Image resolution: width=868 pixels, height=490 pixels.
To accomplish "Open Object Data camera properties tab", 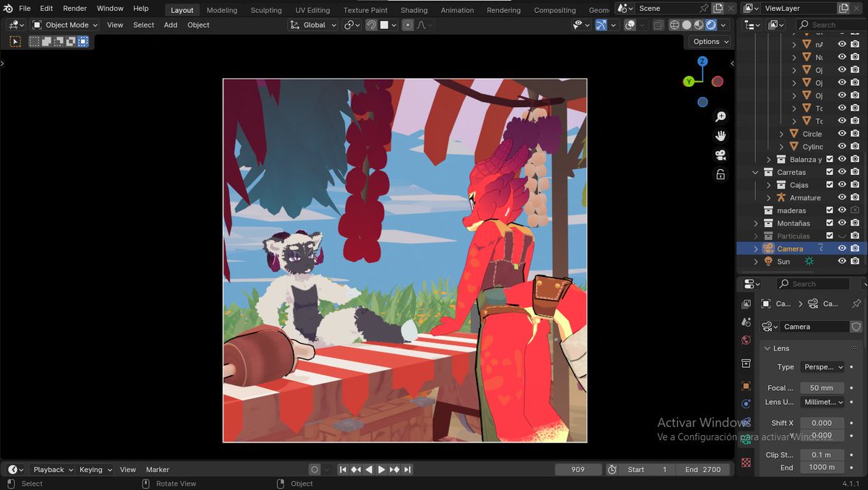I will 746,439.
